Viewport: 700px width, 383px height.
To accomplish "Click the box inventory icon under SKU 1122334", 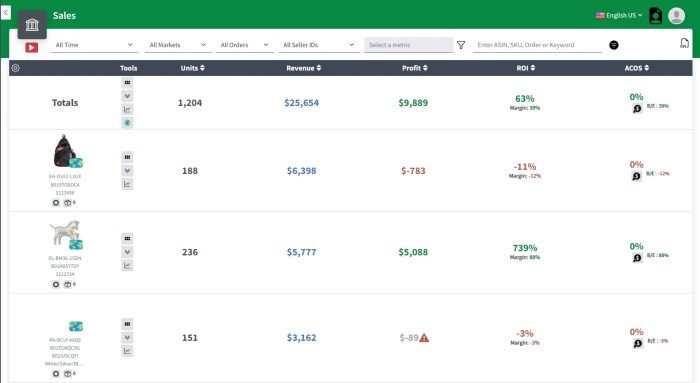I will pyautogui.click(x=67, y=284).
